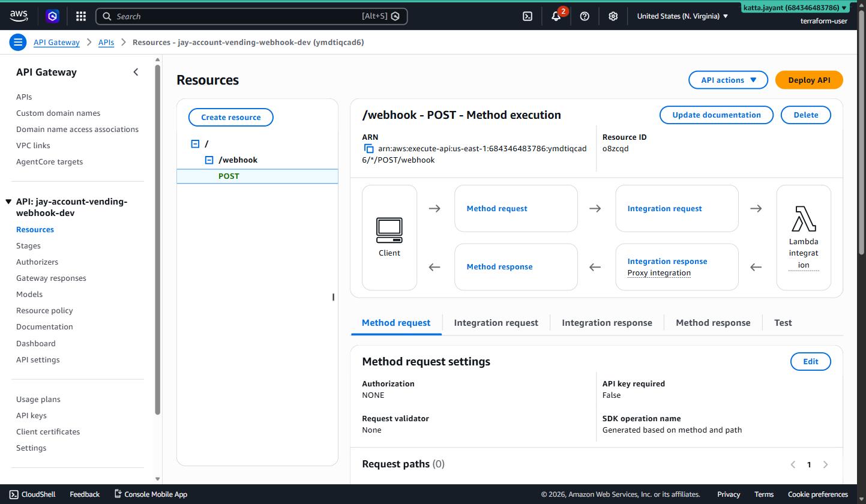The image size is (866, 504).
Task: Open Authorizers in the sidebar
Action: [x=37, y=262]
